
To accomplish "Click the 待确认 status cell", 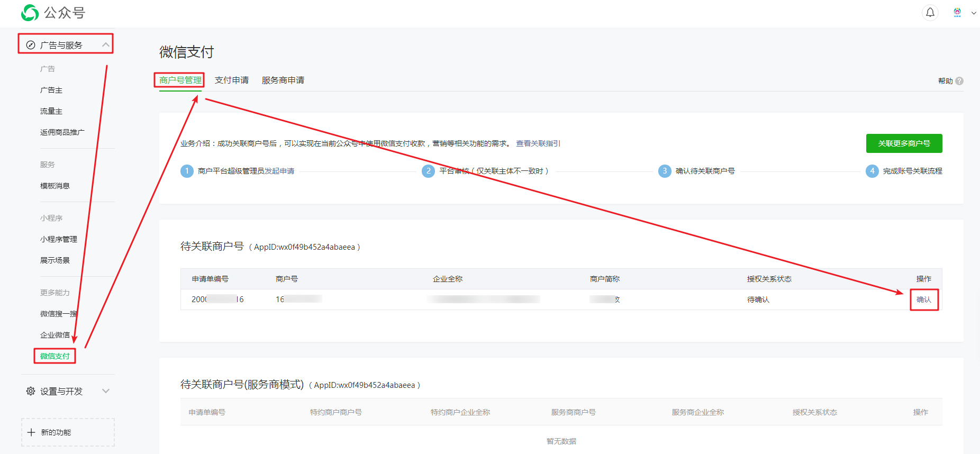I will pos(758,299).
